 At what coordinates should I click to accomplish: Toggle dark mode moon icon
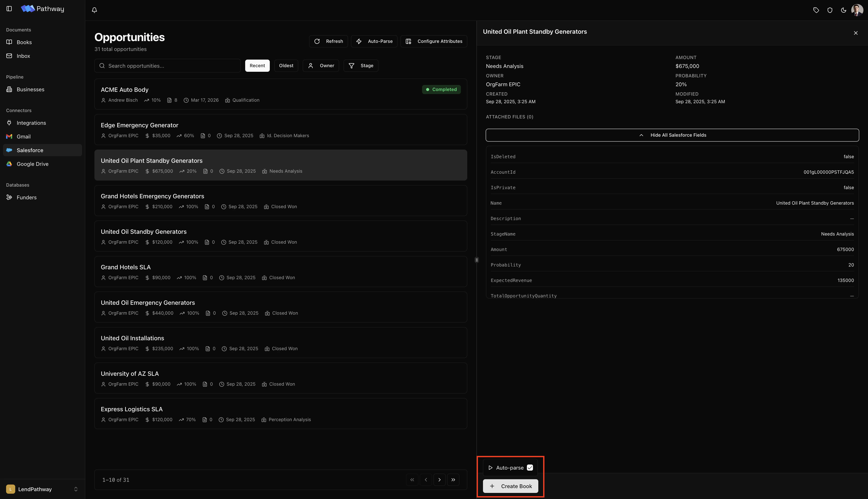844,10
